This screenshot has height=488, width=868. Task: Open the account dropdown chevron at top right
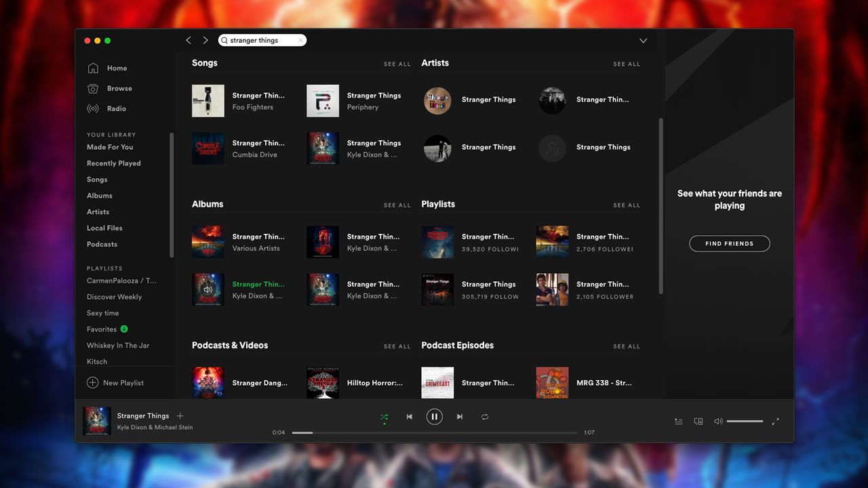[643, 41]
